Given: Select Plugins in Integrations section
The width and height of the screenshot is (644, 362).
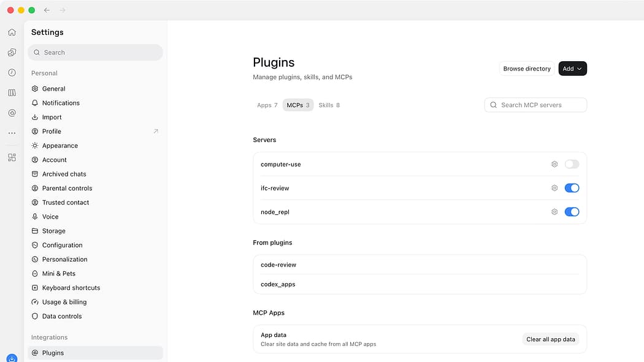Looking at the screenshot, I should 95,353.
